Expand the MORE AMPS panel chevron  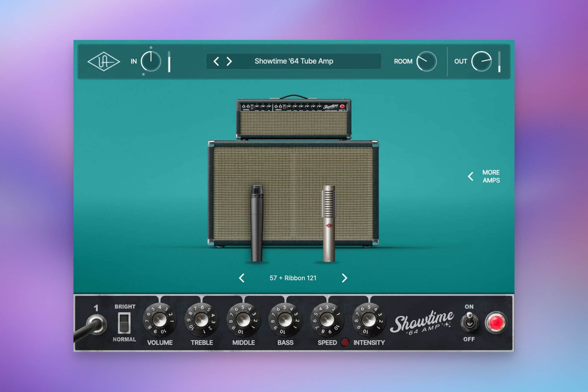point(471,176)
